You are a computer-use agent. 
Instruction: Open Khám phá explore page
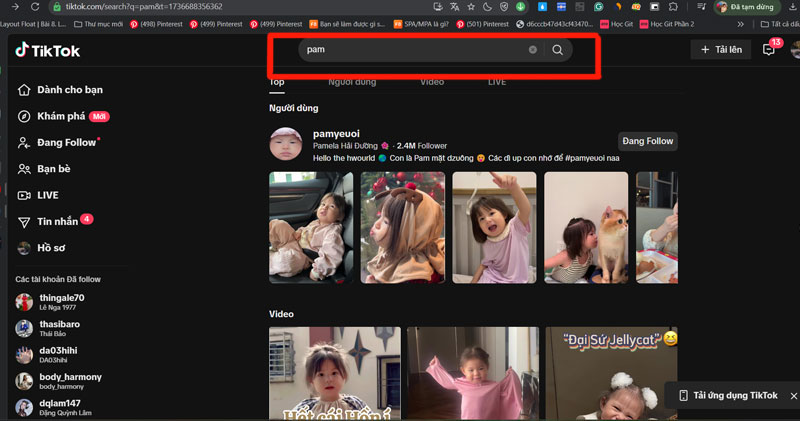62,116
